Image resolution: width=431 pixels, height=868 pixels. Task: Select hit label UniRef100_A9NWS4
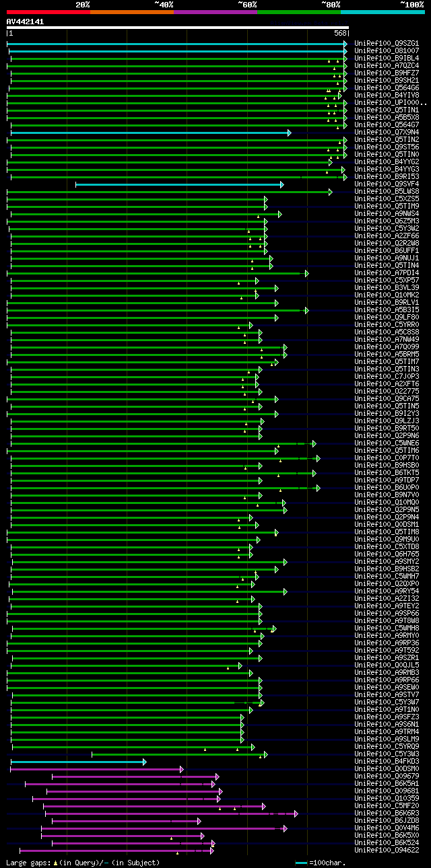(387, 213)
